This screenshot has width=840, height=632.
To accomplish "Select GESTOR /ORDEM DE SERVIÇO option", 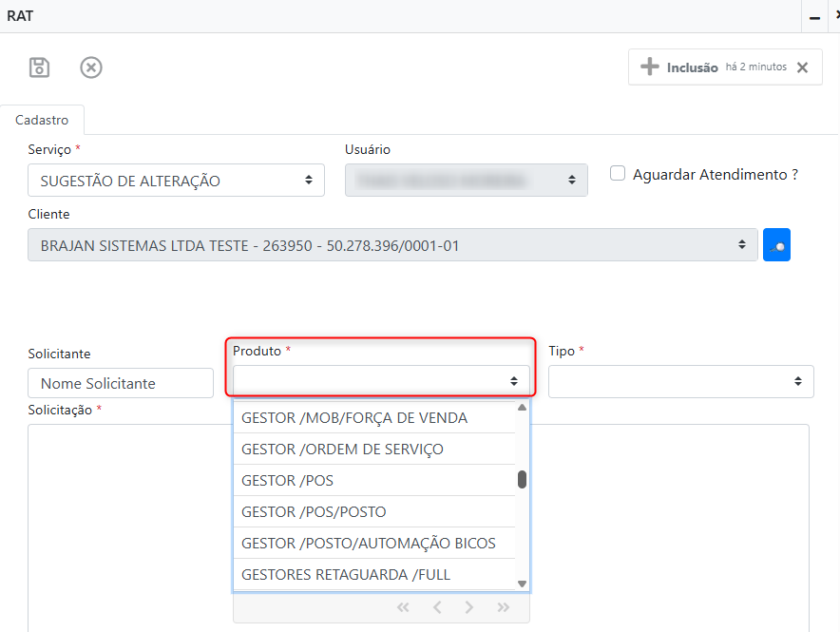I will (374, 449).
